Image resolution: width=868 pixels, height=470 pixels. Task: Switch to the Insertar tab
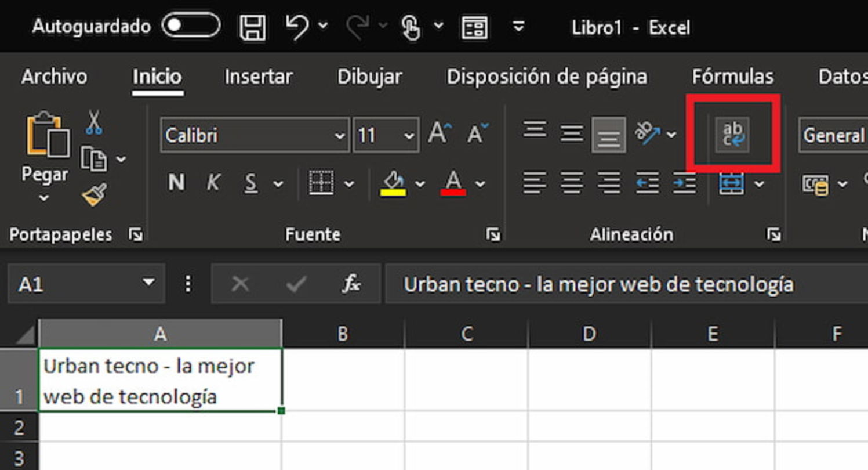[x=259, y=77]
